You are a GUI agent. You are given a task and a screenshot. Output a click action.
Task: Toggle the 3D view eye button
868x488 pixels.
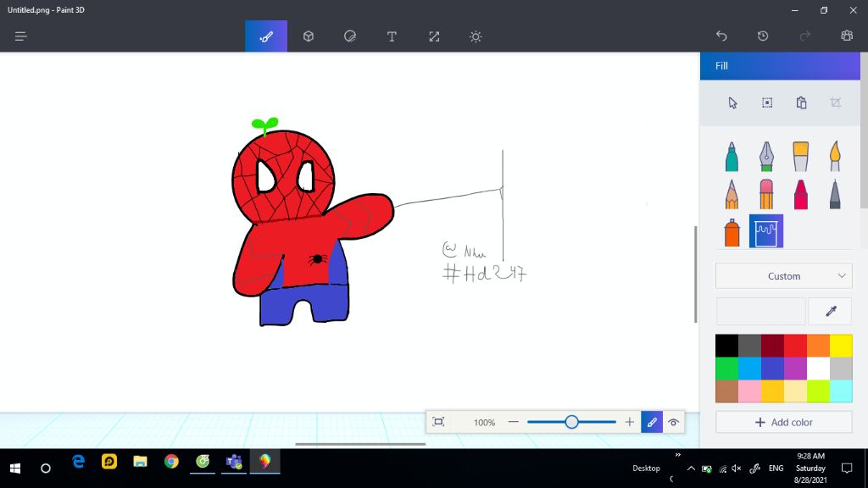tap(673, 422)
